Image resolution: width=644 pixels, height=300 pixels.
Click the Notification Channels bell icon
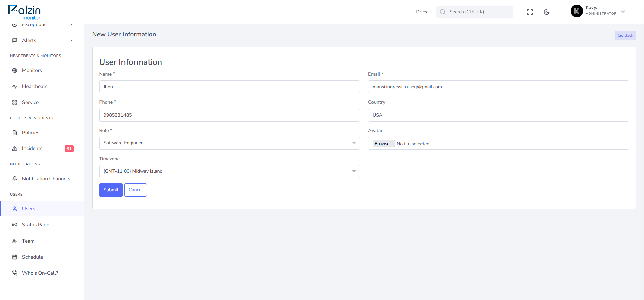coord(15,179)
